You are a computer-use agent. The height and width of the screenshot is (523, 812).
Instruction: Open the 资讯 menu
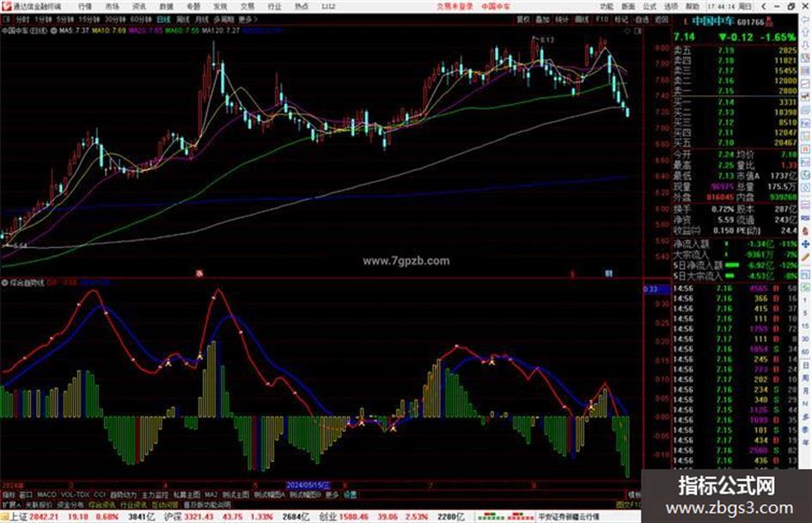[139, 6]
